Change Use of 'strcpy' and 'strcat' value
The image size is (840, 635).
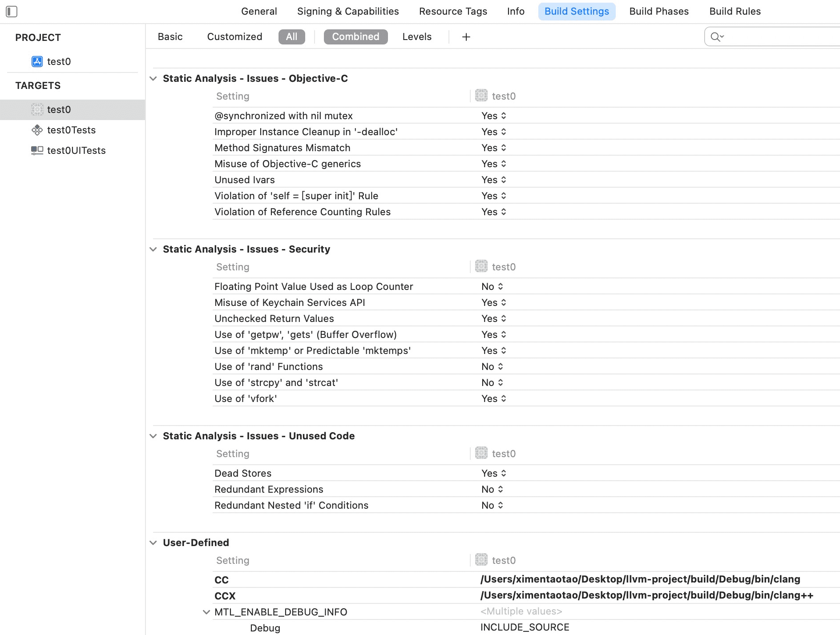492,382
